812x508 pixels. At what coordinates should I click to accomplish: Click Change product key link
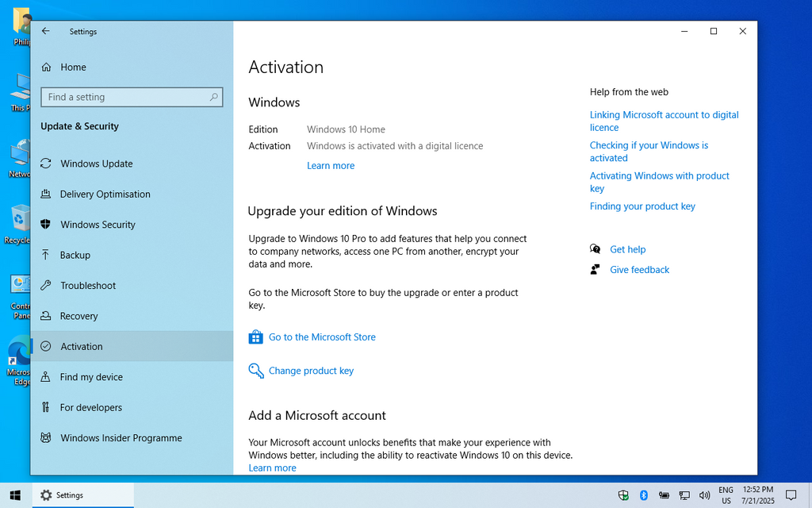[311, 371]
